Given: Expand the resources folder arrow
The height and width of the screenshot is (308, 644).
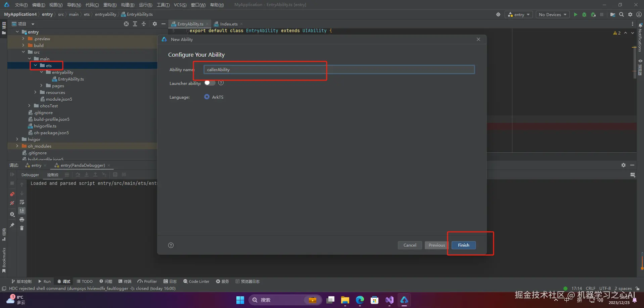Looking at the screenshot, I should click(x=35, y=92).
